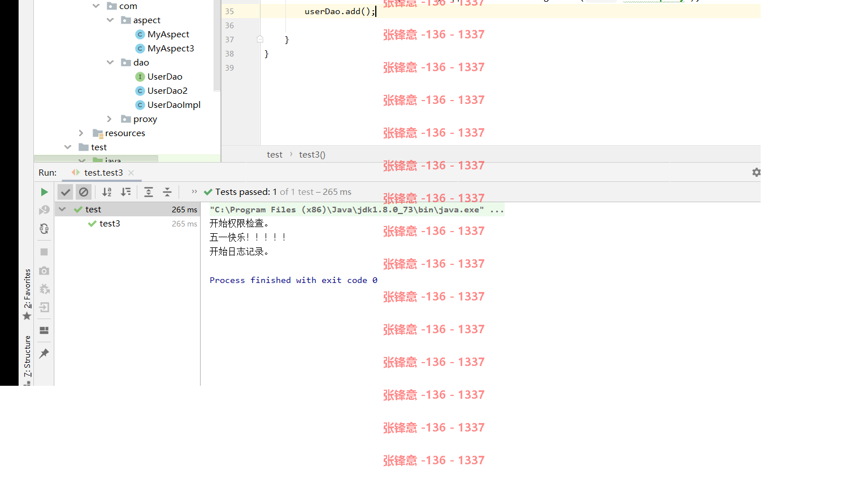868x488 pixels.
Task: Expand the proxy package
Action: (x=110, y=119)
